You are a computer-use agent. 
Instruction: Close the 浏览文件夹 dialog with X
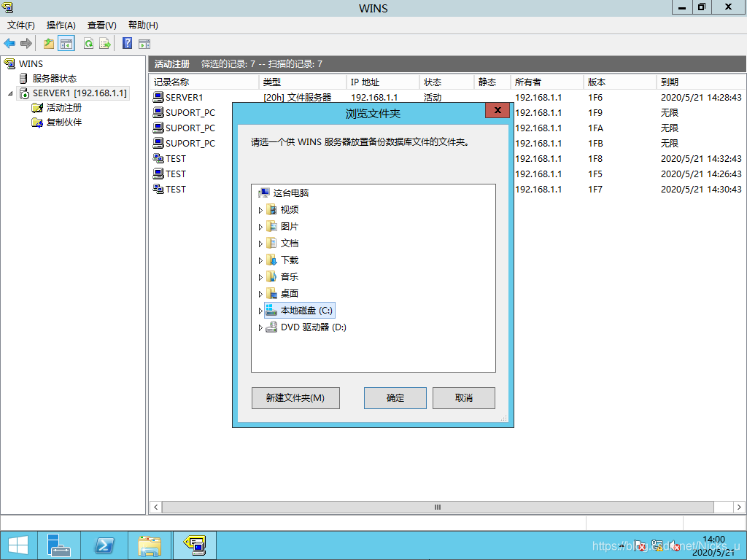click(x=498, y=111)
